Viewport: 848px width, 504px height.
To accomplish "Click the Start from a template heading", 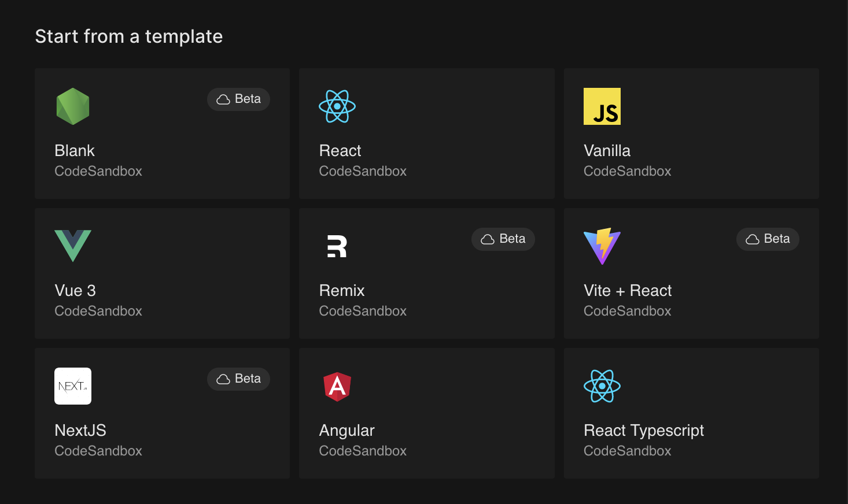I will [129, 36].
